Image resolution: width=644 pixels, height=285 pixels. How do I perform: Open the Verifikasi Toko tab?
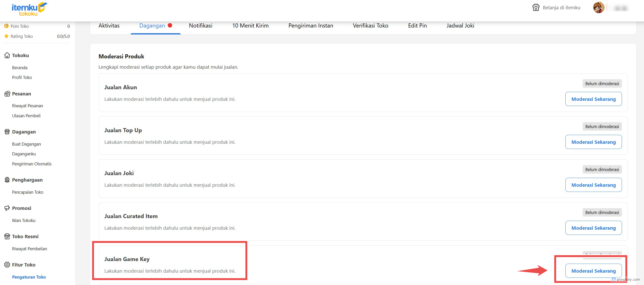click(370, 26)
